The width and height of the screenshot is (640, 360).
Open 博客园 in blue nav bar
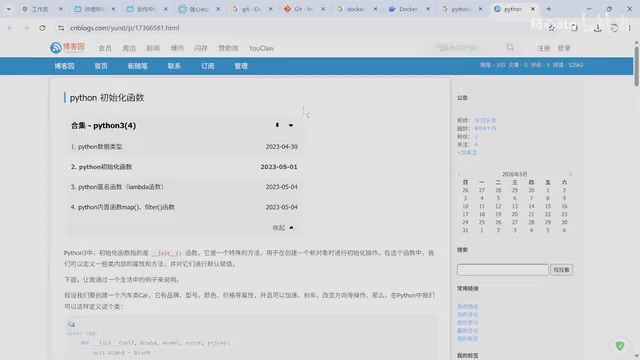[64, 66]
